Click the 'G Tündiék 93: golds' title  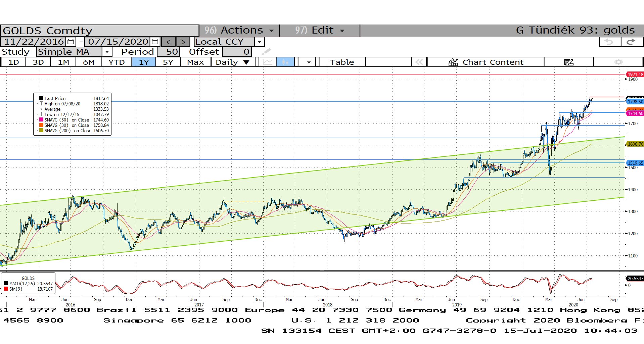click(575, 30)
